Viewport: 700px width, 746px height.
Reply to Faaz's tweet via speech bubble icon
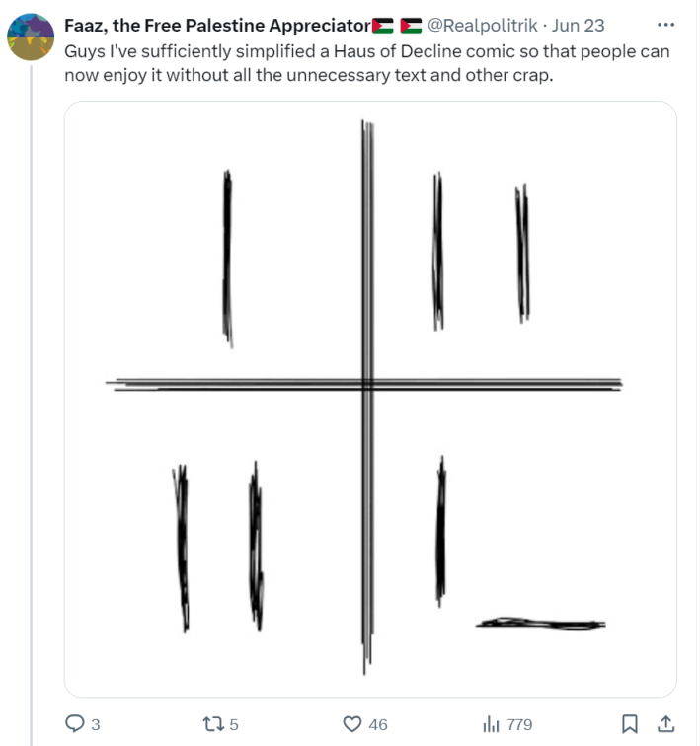pos(76,724)
